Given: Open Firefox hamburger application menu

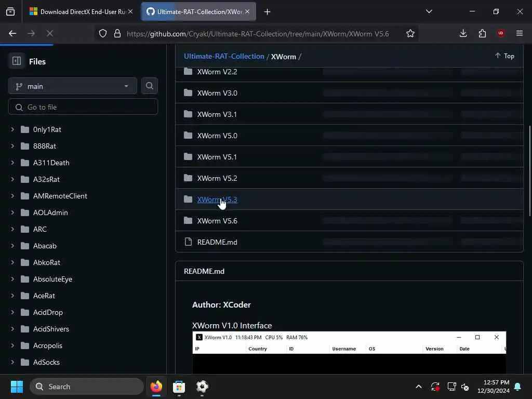Looking at the screenshot, I should [x=520, y=33].
